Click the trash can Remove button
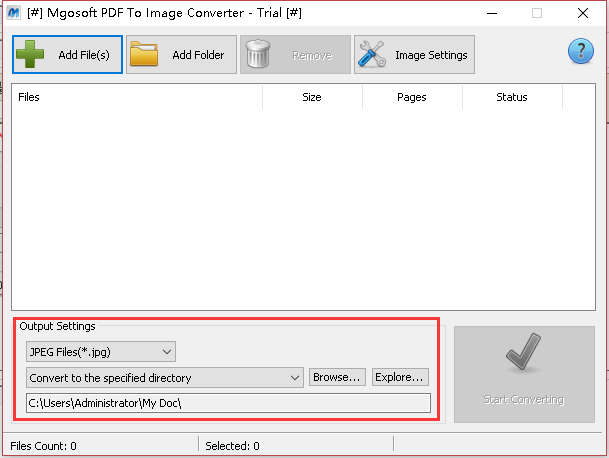This screenshot has height=458, width=609. [295, 54]
